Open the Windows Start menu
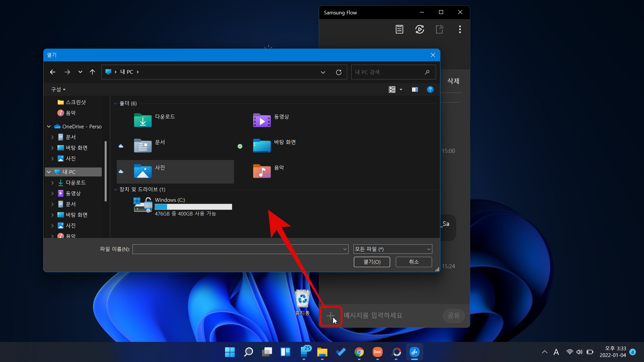 (x=230, y=352)
